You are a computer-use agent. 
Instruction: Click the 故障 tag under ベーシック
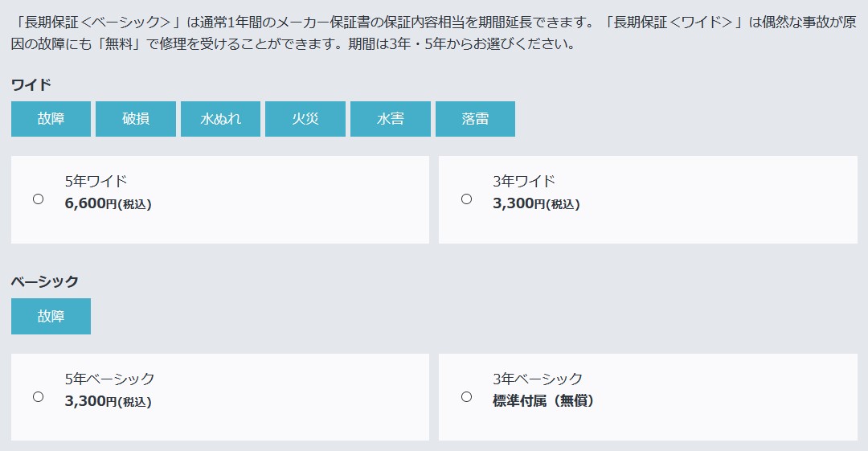point(51,317)
